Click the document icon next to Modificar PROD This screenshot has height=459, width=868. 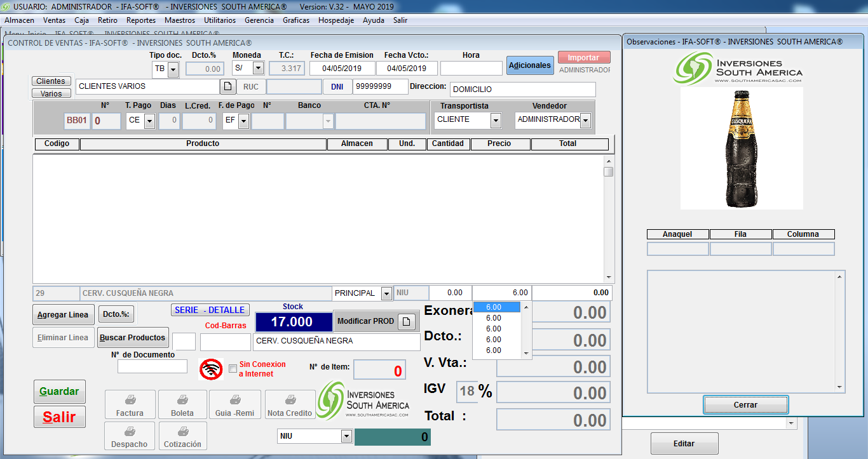click(407, 321)
